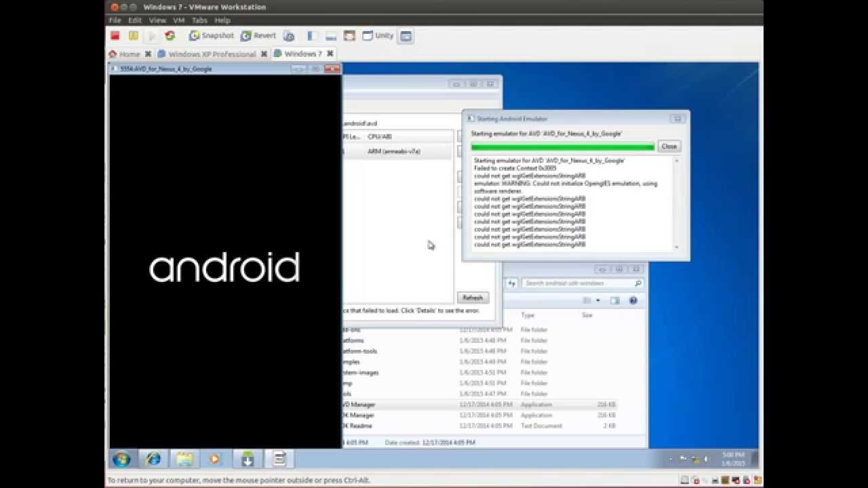
Task: Open Internet Explorer from the taskbar
Action: click(x=154, y=460)
